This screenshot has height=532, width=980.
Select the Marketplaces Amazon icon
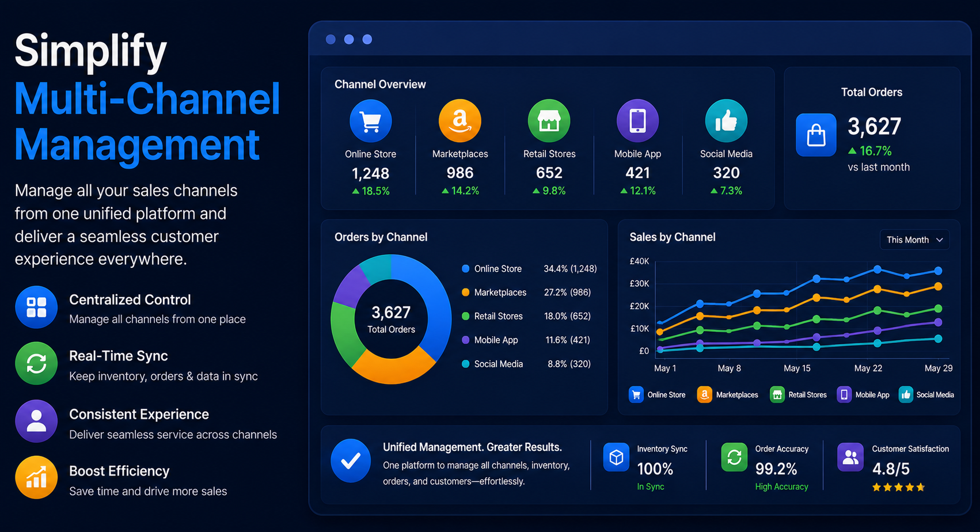click(459, 121)
